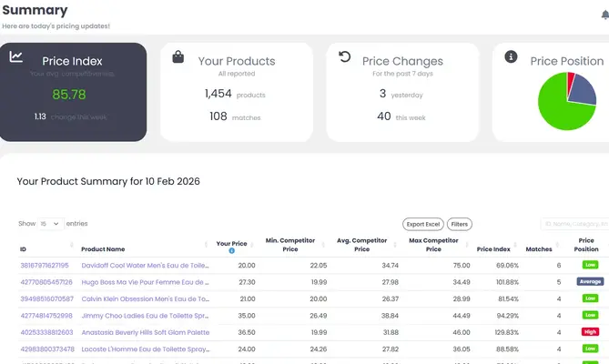Click the blue slice of pie chart
609x364 pixels.
(584, 90)
